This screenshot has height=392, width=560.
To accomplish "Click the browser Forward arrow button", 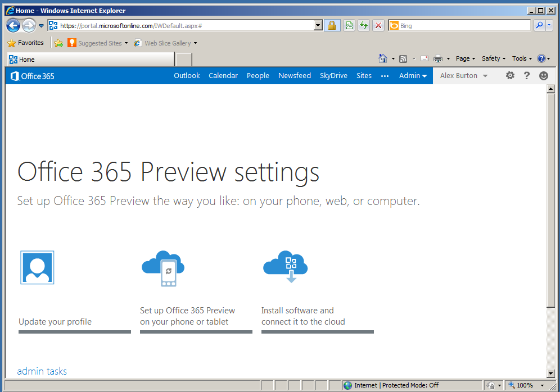I will pos(29,26).
